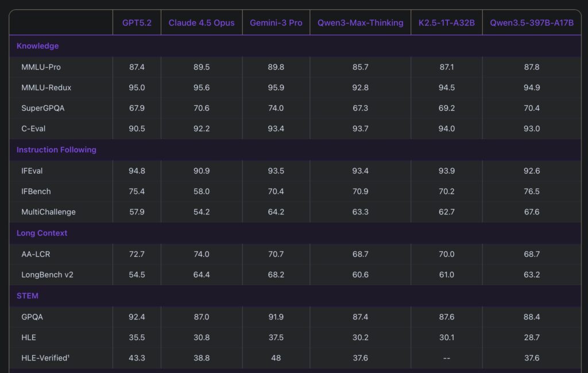Select the GPQA score 92.4 for GPT5.2
This screenshot has height=373, width=588.
(x=137, y=317)
